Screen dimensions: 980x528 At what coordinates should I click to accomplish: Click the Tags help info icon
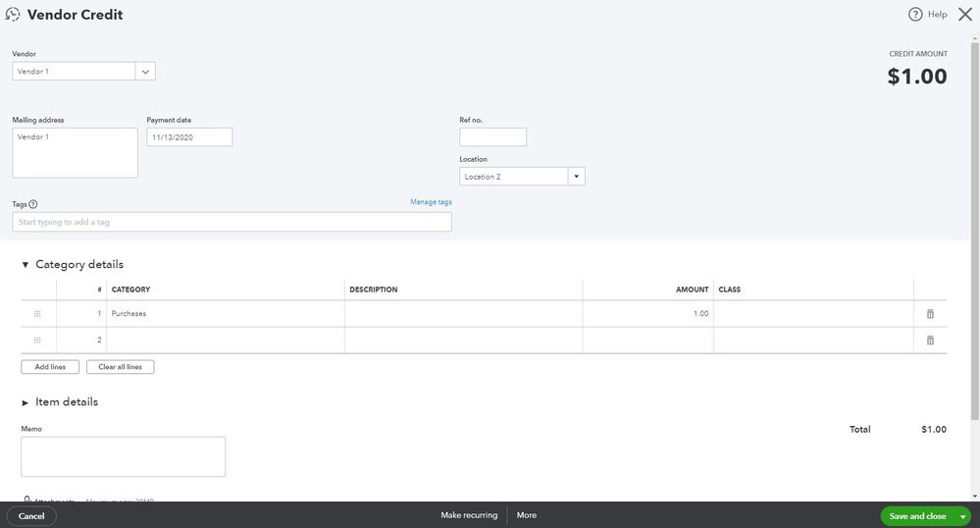click(33, 204)
